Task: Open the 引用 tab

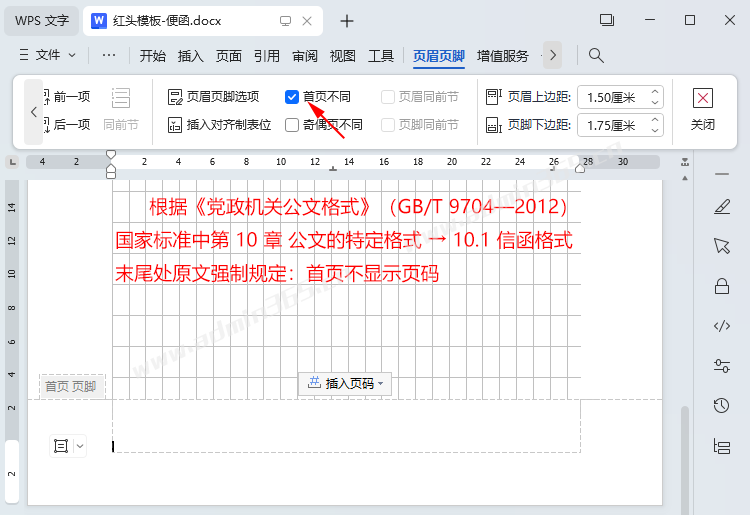Action: [266, 56]
